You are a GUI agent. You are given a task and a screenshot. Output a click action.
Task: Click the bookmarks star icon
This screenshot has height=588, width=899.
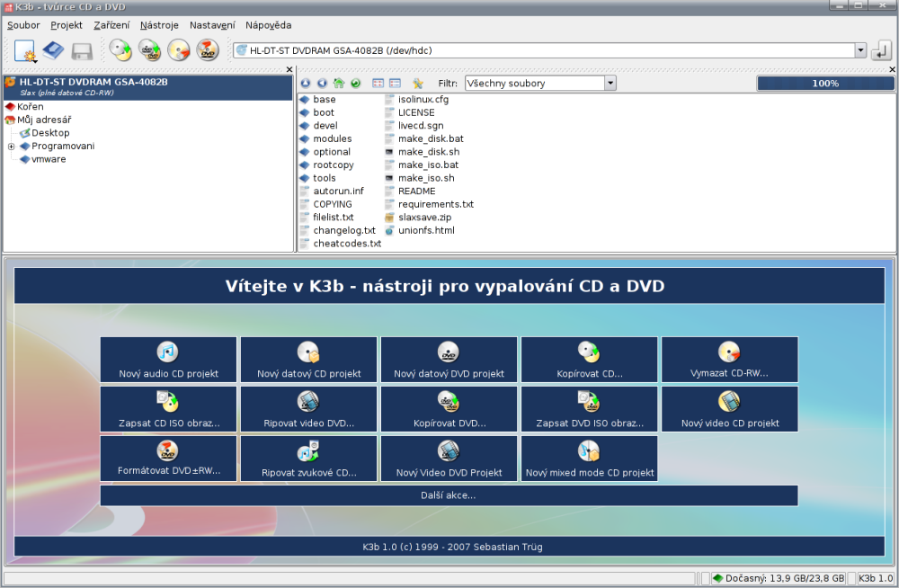418,84
